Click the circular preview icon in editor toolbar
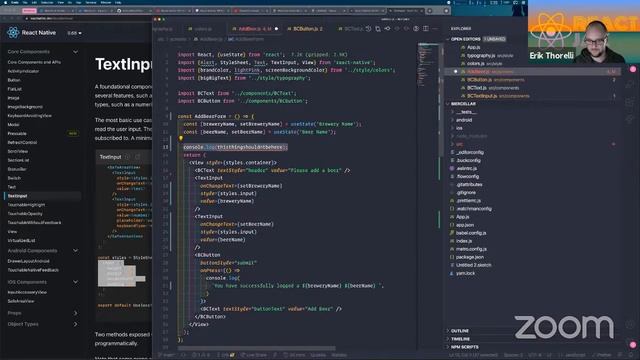This screenshot has width=640, height=360. [416, 29]
